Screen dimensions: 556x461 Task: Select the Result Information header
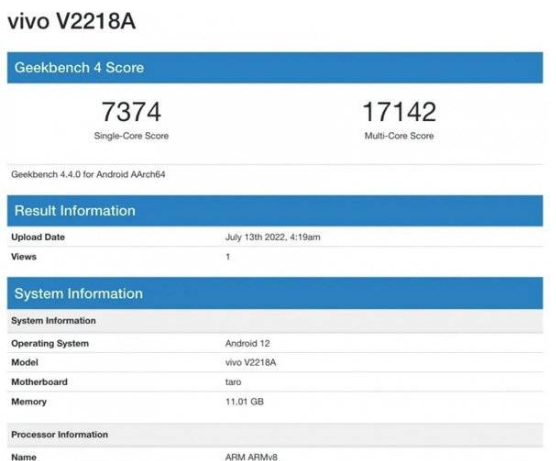(275, 211)
